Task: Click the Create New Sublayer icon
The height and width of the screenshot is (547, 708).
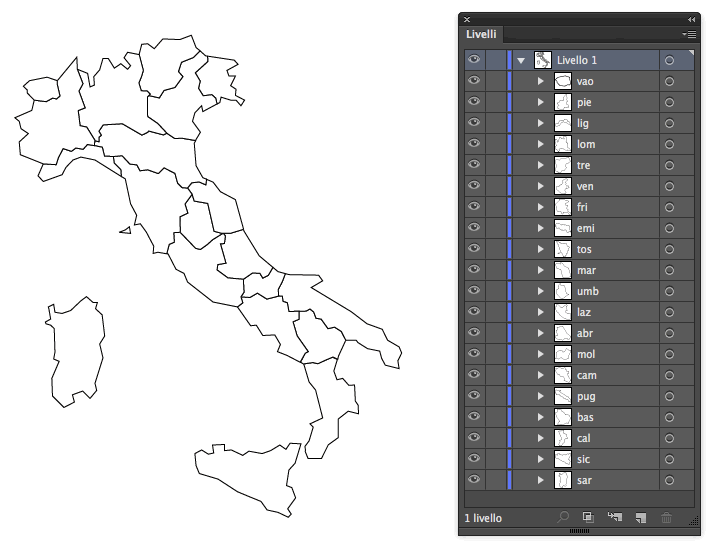Action: [613, 517]
